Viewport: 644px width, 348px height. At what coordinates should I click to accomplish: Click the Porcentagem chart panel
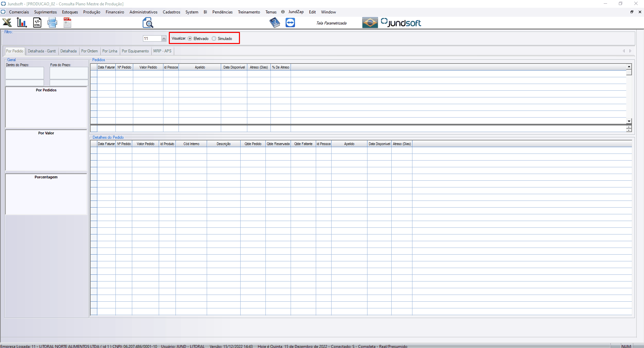46,194
